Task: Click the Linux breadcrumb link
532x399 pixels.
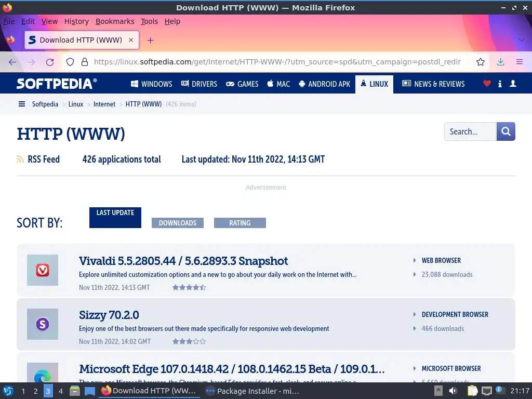Action: (76, 104)
